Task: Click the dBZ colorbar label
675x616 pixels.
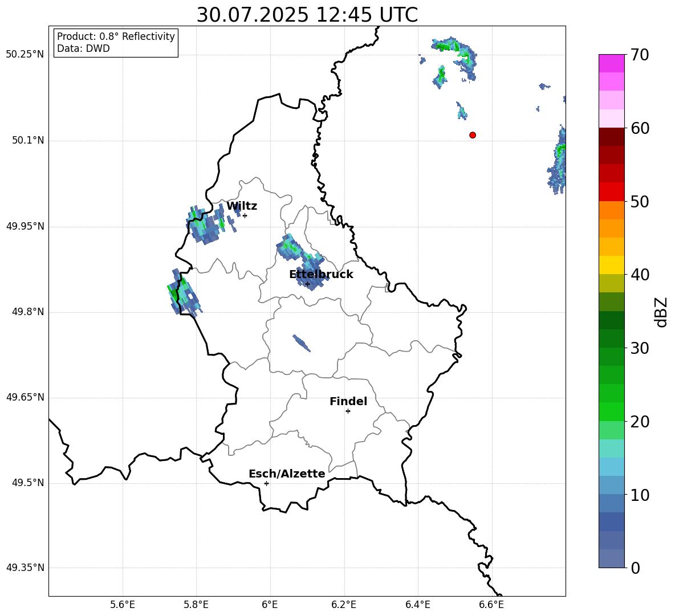Action: click(662, 312)
